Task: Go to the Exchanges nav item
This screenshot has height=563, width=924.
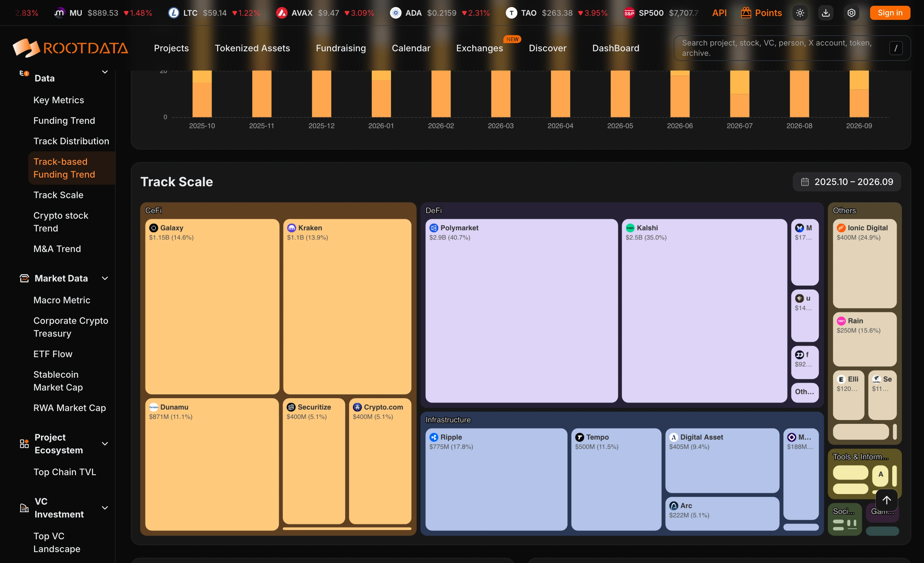Action: [479, 48]
